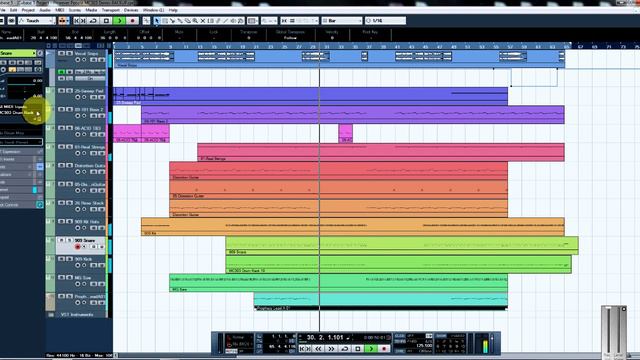640x360 pixels.
Task: Click the tempo value on transport panel
Action: [424, 345]
